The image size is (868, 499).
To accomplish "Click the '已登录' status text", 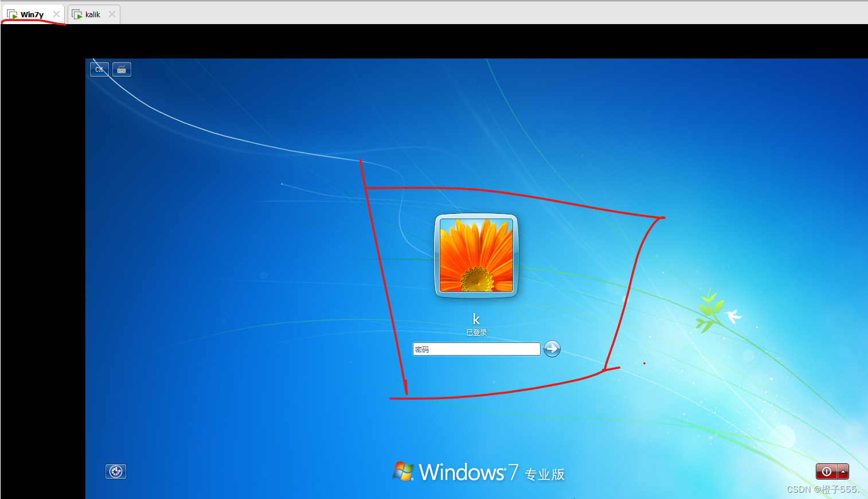I will tap(476, 333).
